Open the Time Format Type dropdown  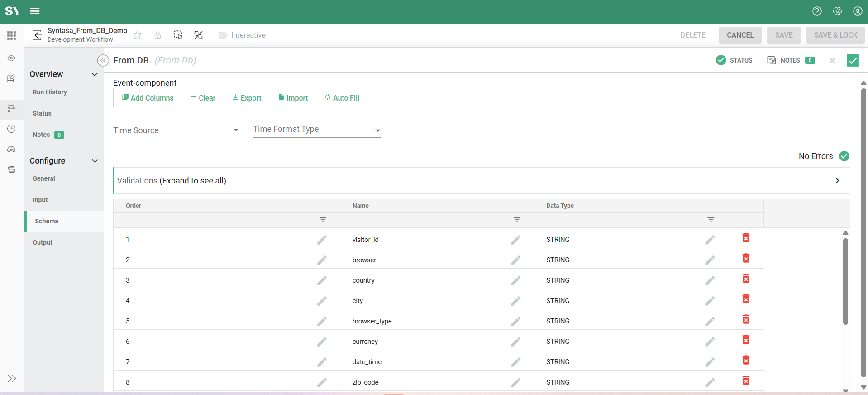[317, 130]
